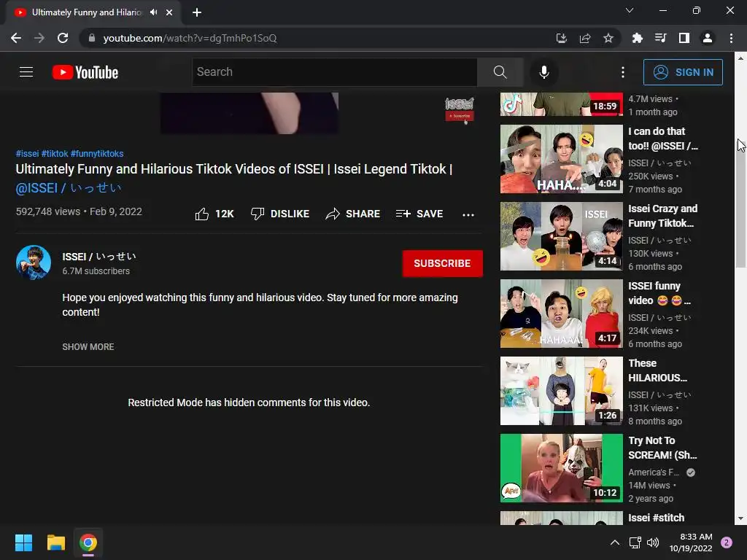Open 'I can do that too!!' video thumbnail

coord(561,159)
